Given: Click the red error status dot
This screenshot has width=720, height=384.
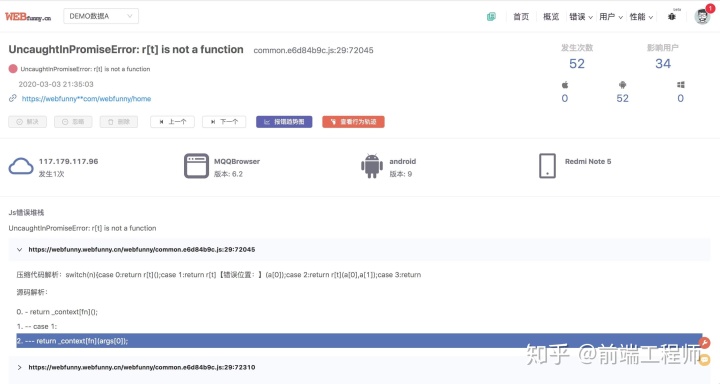Looking at the screenshot, I should click(x=13, y=69).
